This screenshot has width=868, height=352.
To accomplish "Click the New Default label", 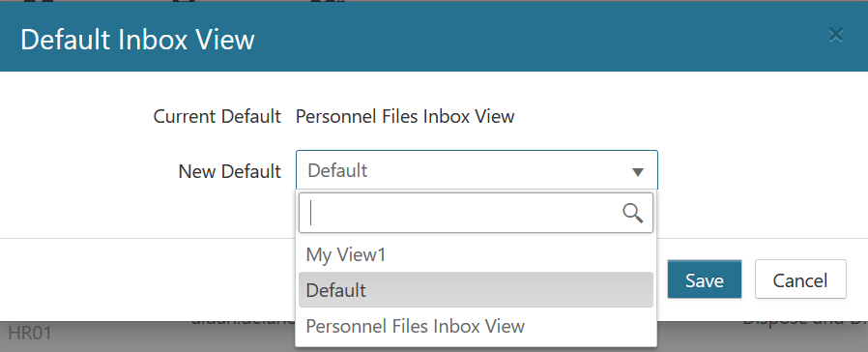I will coord(230,171).
